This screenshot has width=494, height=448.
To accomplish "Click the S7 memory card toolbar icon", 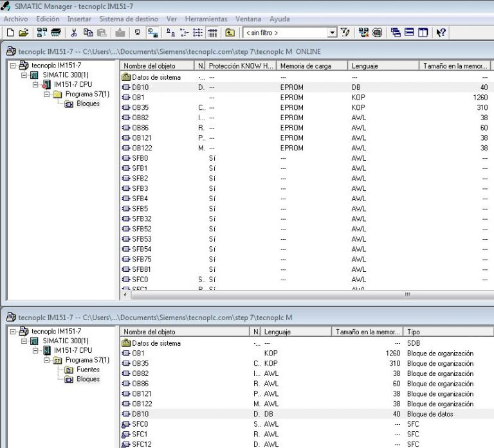I will 56,32.
